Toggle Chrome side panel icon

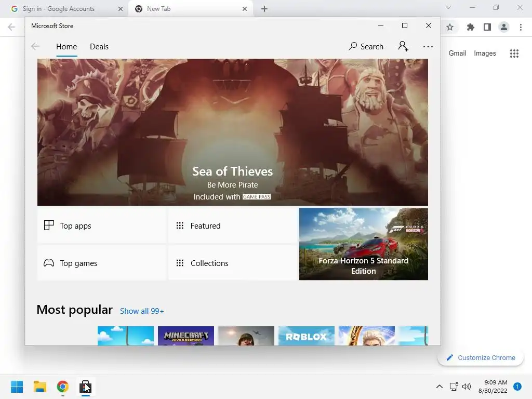click(x=487, y=27)
